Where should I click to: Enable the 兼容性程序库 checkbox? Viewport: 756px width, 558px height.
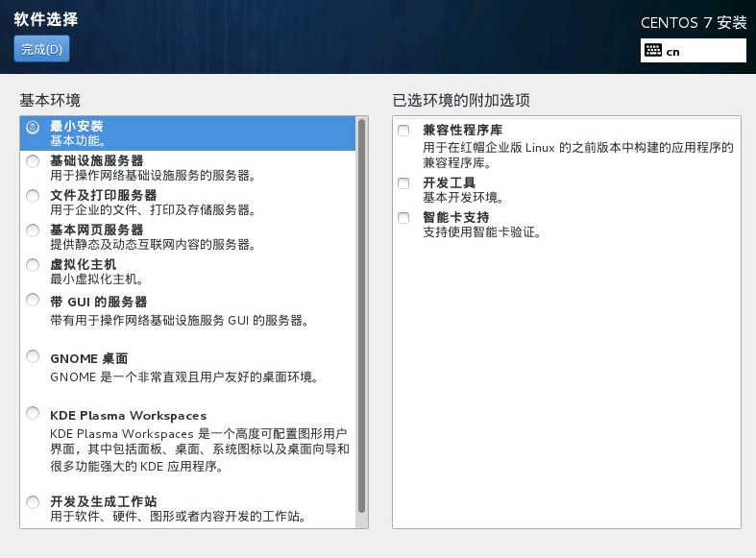403,131
